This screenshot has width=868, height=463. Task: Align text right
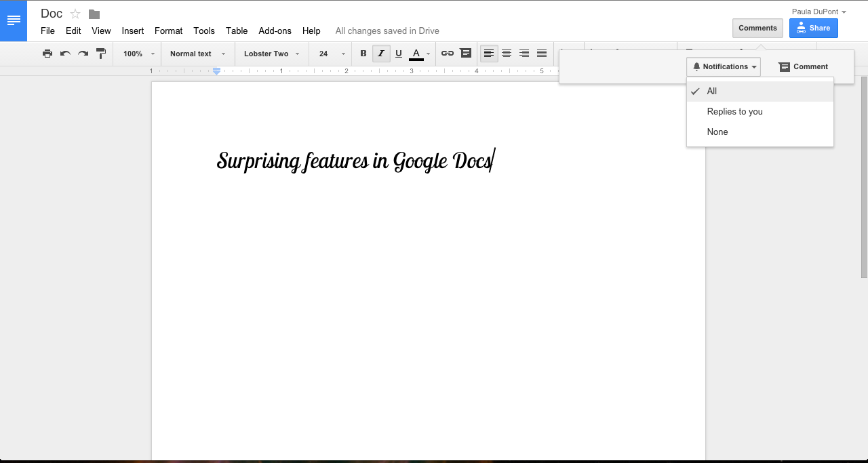524,54
